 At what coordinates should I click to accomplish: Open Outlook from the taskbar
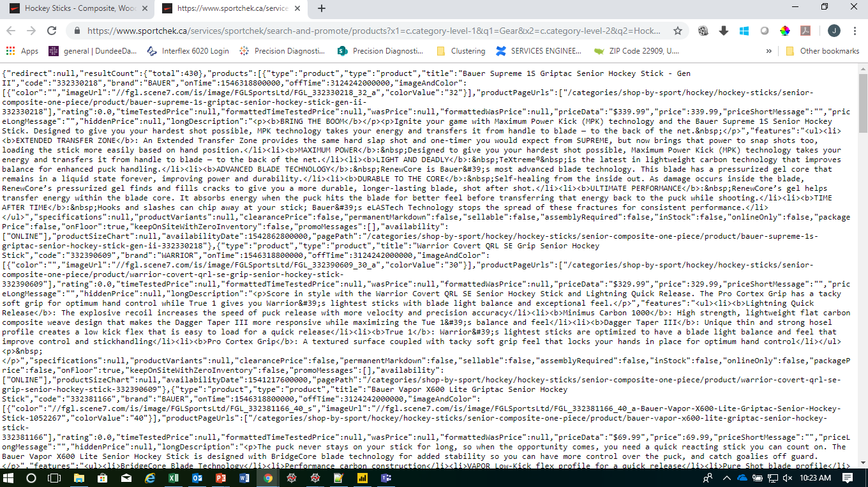click(x=197, y=477)
